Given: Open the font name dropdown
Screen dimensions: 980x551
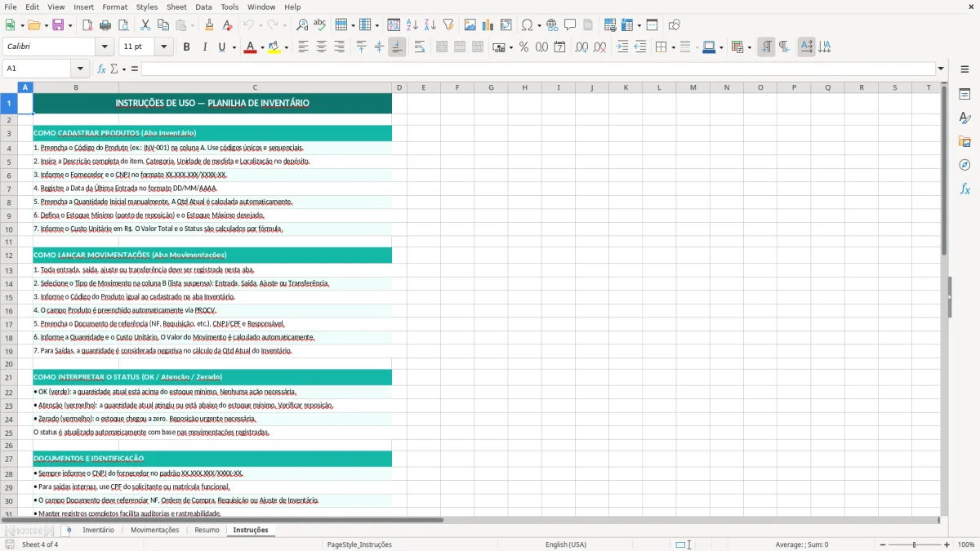Looking at the screenshot, I should pyautogui.click(x=104, y=47).
